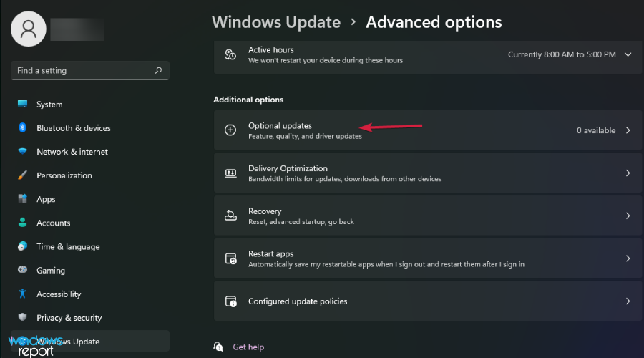
Task: Open Optional updates via its chevron
Action: click(628, 130)
